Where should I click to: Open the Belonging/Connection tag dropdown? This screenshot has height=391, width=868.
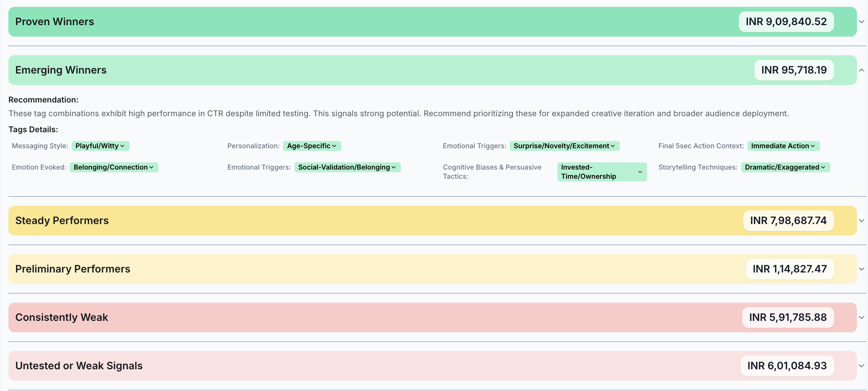click(x=114, y=167)
